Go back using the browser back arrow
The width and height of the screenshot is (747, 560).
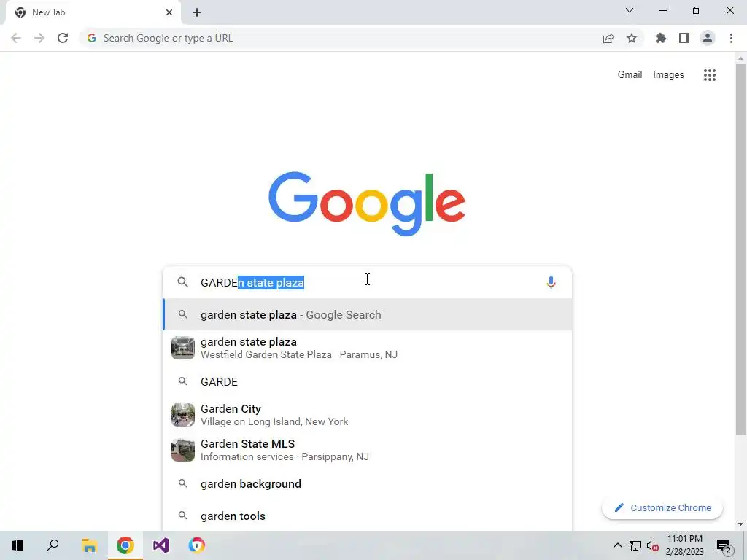click(x=16, y=38)
